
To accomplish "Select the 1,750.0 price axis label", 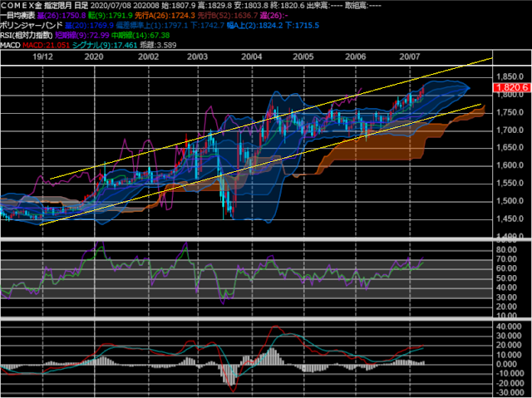I will pos(510,112).
